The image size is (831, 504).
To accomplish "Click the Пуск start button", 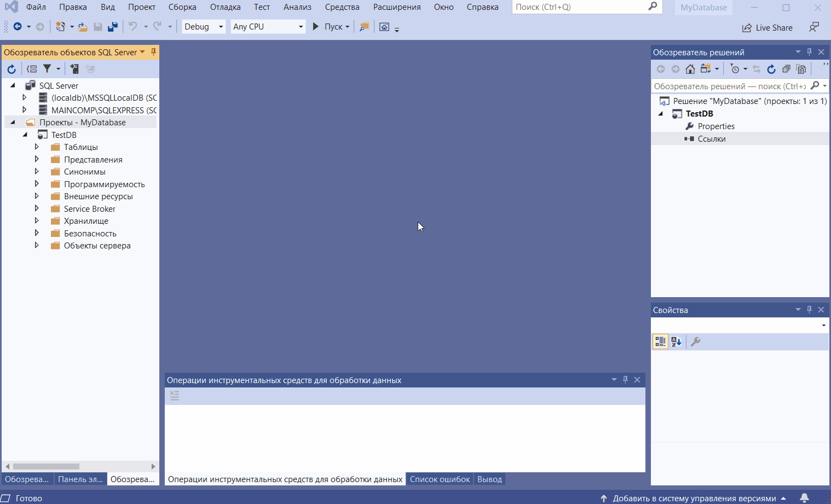I will (328, 27).
